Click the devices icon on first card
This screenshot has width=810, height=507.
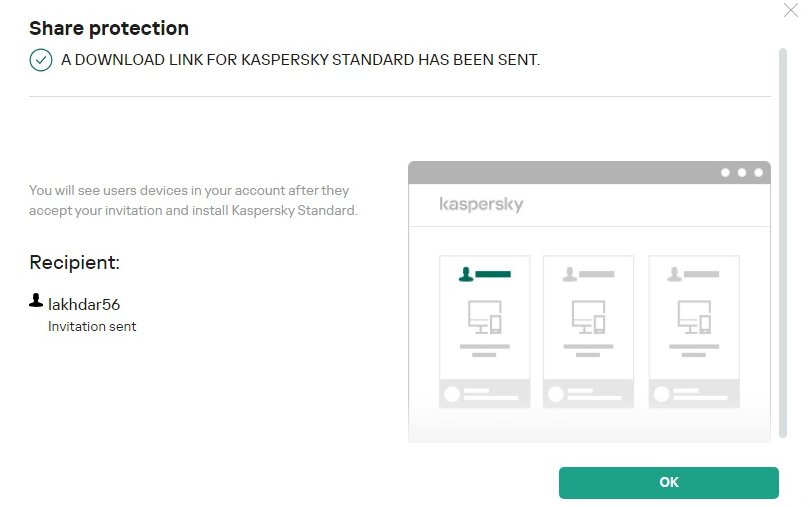pos(484,317)
